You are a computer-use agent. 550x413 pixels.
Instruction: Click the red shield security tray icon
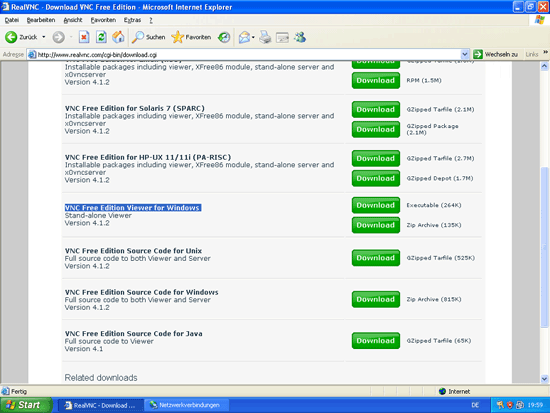click(x=510, y=405)
